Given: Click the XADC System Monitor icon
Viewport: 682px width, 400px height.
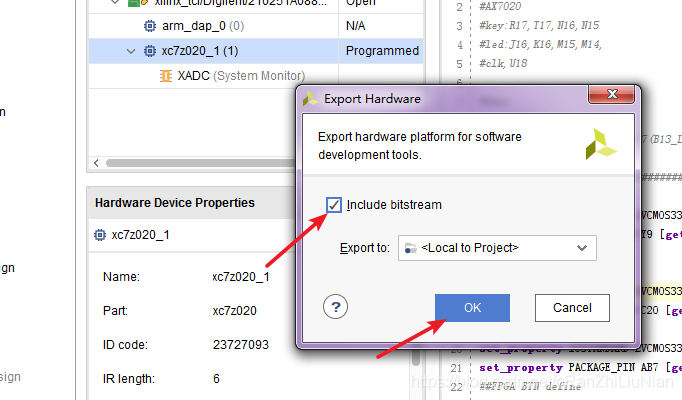Looking at the screenshot, I should pos(166,76).
